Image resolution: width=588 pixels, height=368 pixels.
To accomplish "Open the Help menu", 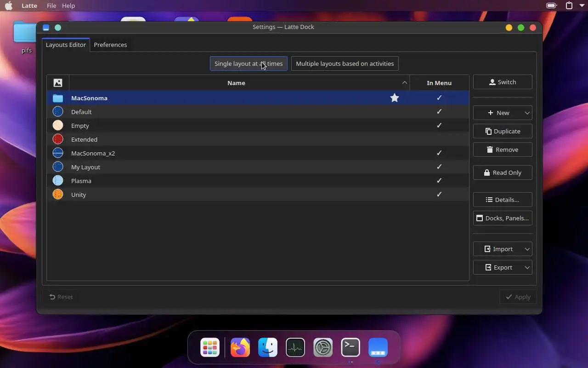I will [68, 6].
